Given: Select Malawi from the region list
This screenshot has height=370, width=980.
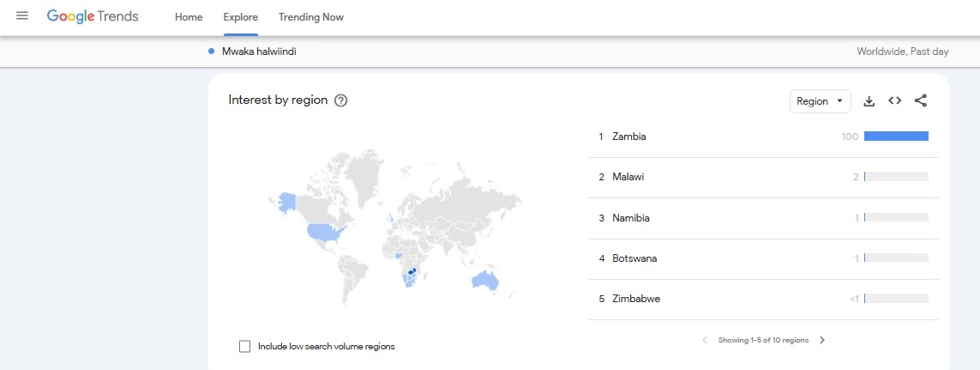Looking at the screenshot, I should click(x=628, y=177).
